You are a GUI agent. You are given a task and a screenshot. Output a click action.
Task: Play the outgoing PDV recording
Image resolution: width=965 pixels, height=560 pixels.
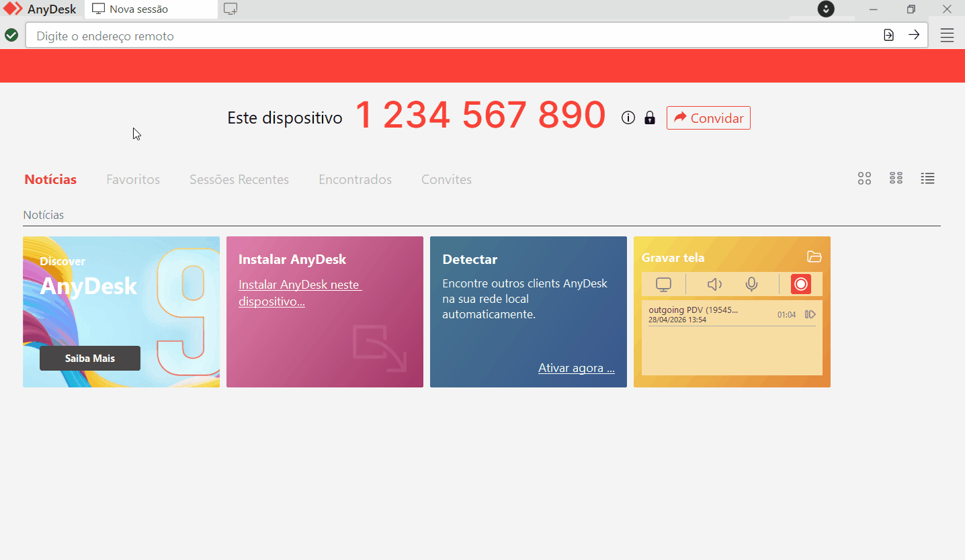coord(810,314)
